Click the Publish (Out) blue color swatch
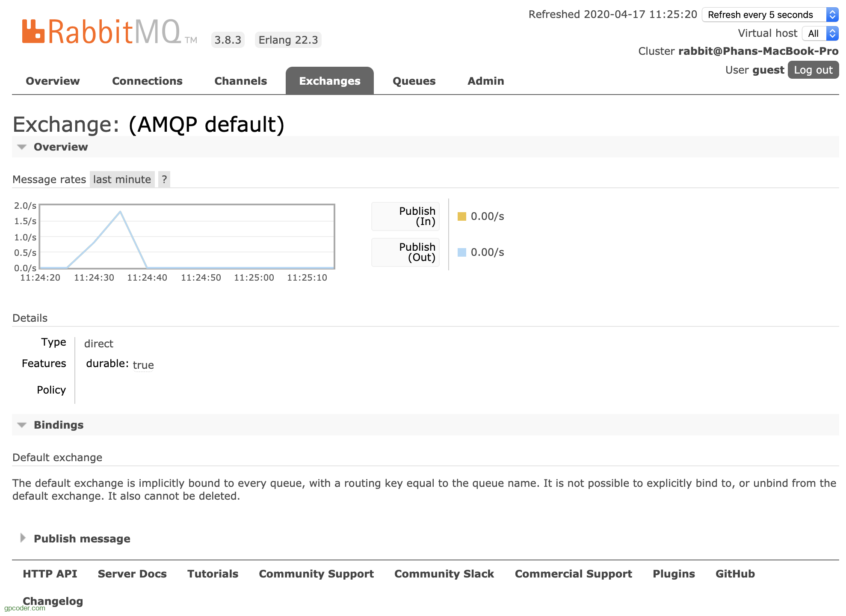The image size is (846, 616). (x=462, y=252)
